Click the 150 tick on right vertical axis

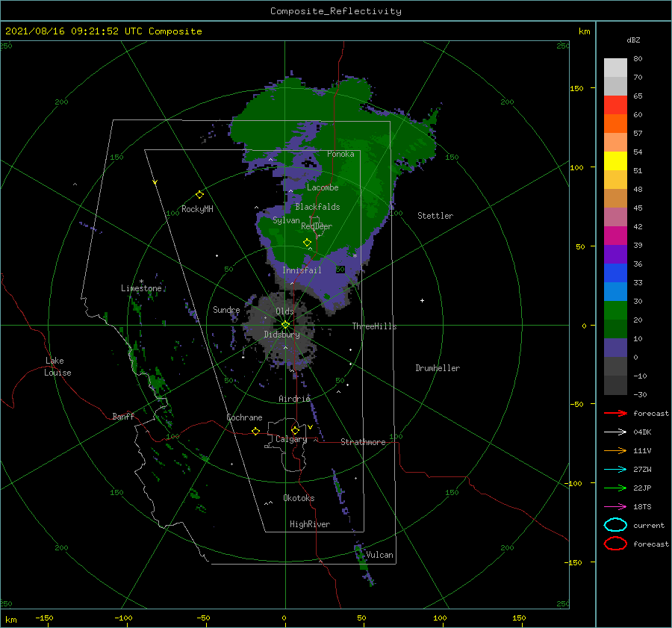(x=576, y=88)
